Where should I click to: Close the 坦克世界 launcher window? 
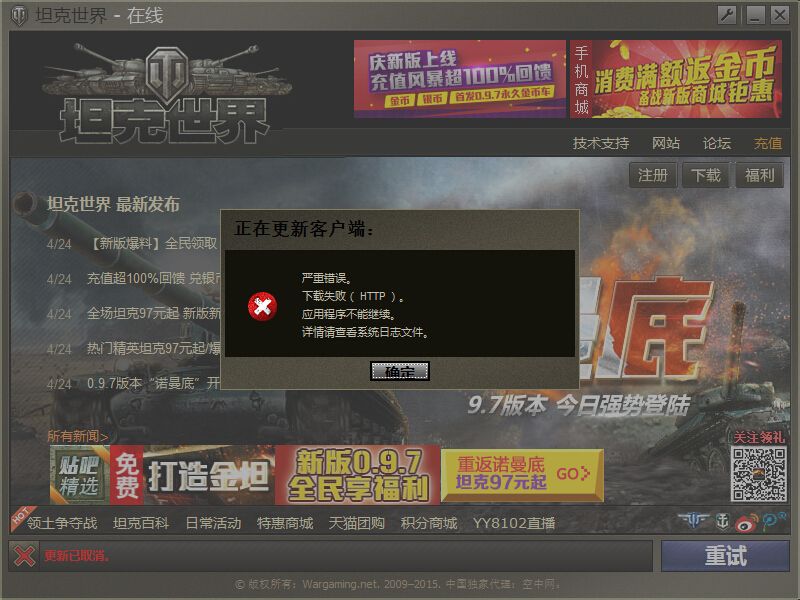click(780, 15)
